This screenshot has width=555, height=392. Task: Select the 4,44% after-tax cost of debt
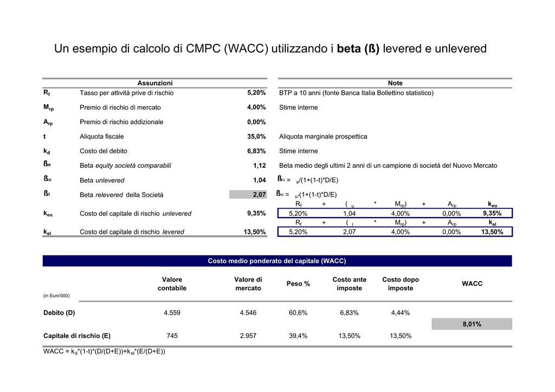click(x=401, y=313)
